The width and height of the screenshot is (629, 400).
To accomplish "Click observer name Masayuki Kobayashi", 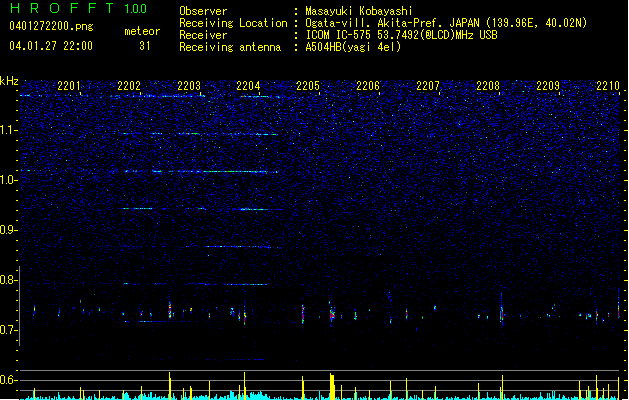I will pyautogui.click(x=359, y=11).
